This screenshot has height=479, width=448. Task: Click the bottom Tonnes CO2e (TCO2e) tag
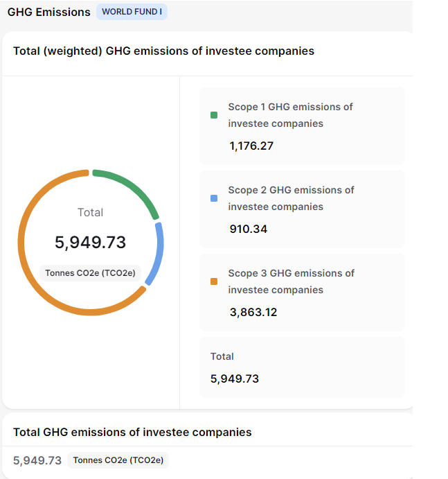pyautogui.click(x=118, y=460)
